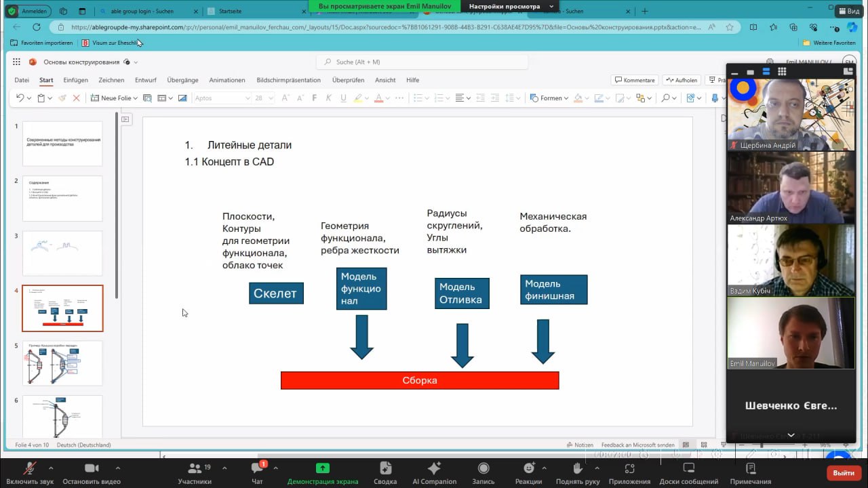Launch AI Companion in Zoom

click(434, 469)
